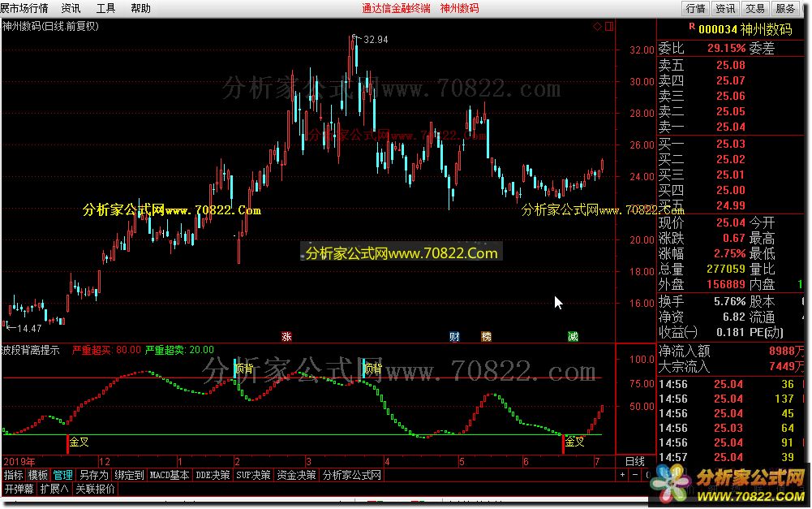The width and height of the screenshot is (812, 509).
Task: Click the diamond icon above the chart
Action: click(597, 27)
